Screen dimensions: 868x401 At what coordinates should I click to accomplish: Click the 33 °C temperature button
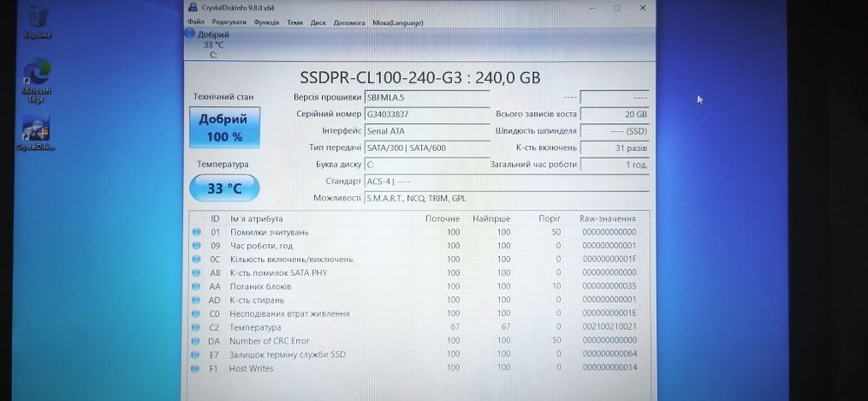(x=224, y=188)
